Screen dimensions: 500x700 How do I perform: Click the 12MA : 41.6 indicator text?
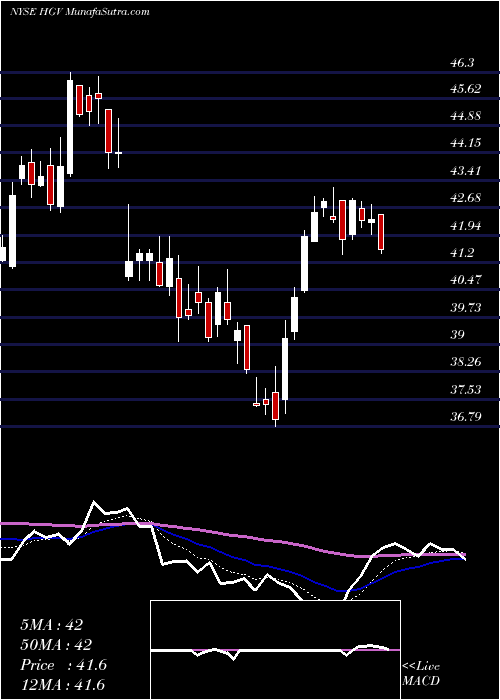point(62,685)
